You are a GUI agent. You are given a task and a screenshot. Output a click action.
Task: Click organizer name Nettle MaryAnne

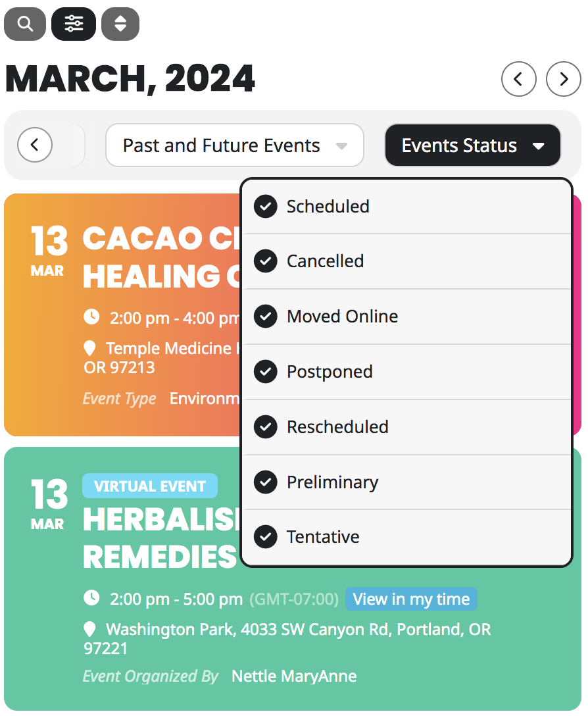pyautogui.click(x=293, y=676)
